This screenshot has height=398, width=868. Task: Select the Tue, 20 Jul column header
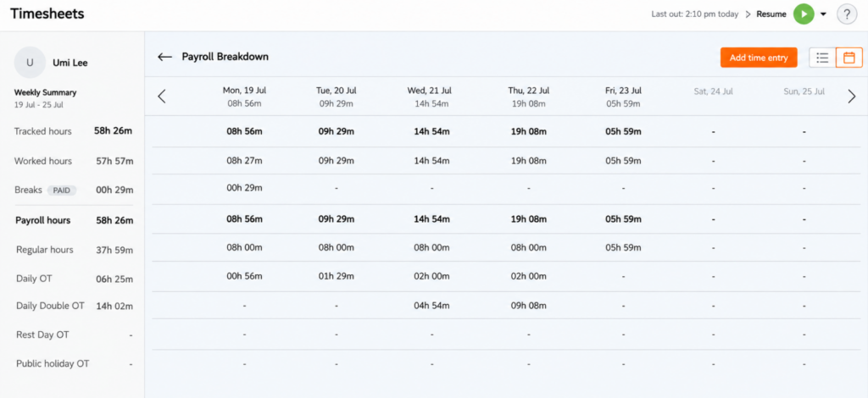tap(336, 97)
